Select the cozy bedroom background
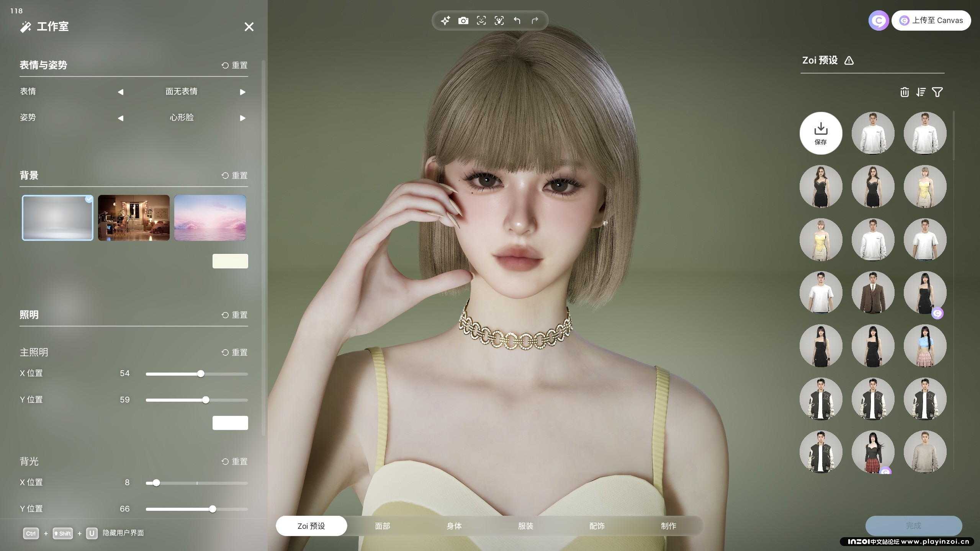This screenshot has height=551, width=980. pos(134,218)
